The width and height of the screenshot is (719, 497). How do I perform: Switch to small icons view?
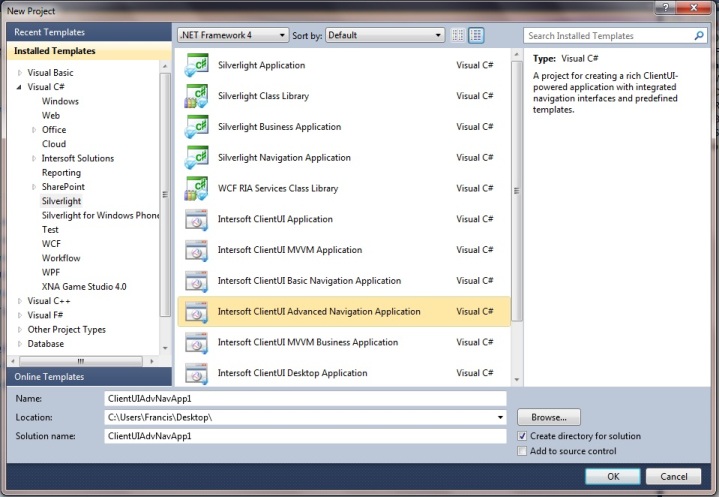pyautogui.click(x=458, y=35)
